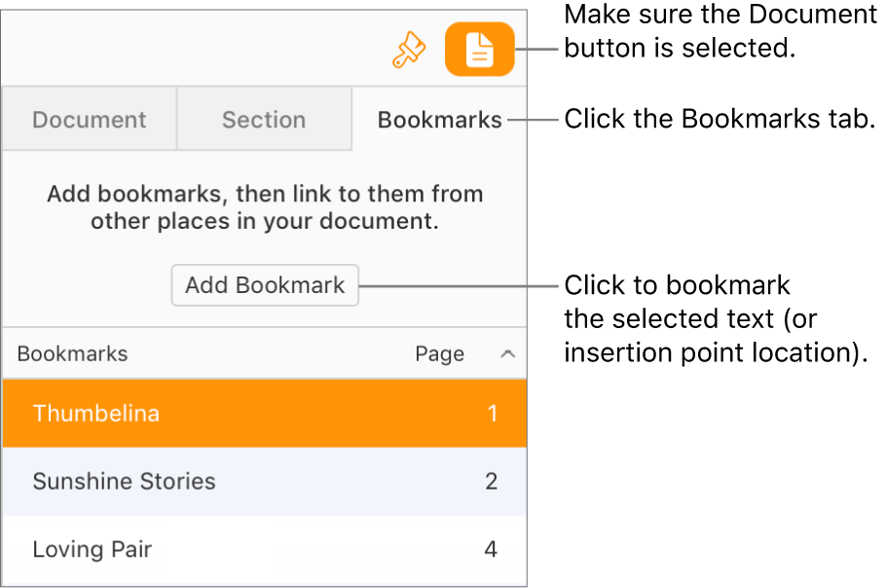Viewport: 886px width, 588px height.
Task: Open the Format sidebar via the paintbrush icon
Action: pos(409,49)
